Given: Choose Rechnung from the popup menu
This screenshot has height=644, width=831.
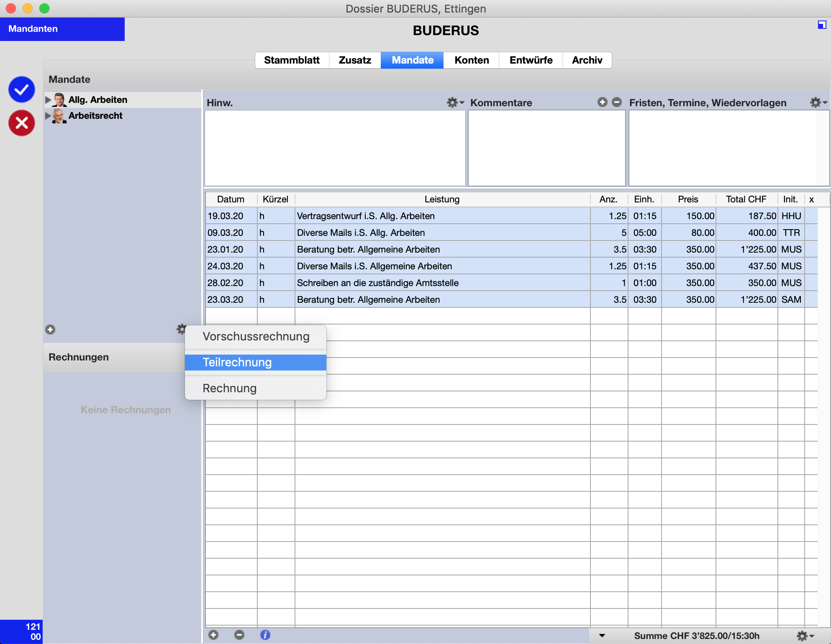Looking at the screenshot, I should pyautogui.click(x=256, y=388).
